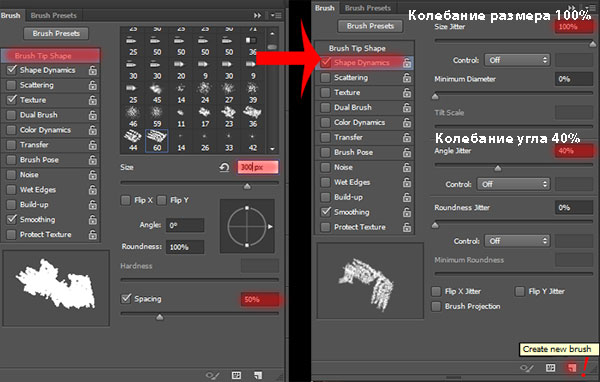Click Brush Presets button in right panel
The width and height of the screenshot is (600, 382).
[370, 26]
